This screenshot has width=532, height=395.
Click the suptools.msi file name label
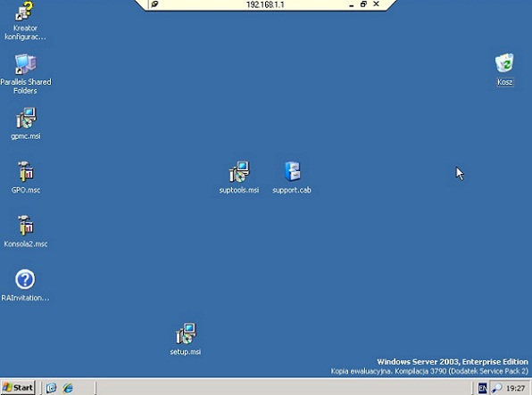239,190
